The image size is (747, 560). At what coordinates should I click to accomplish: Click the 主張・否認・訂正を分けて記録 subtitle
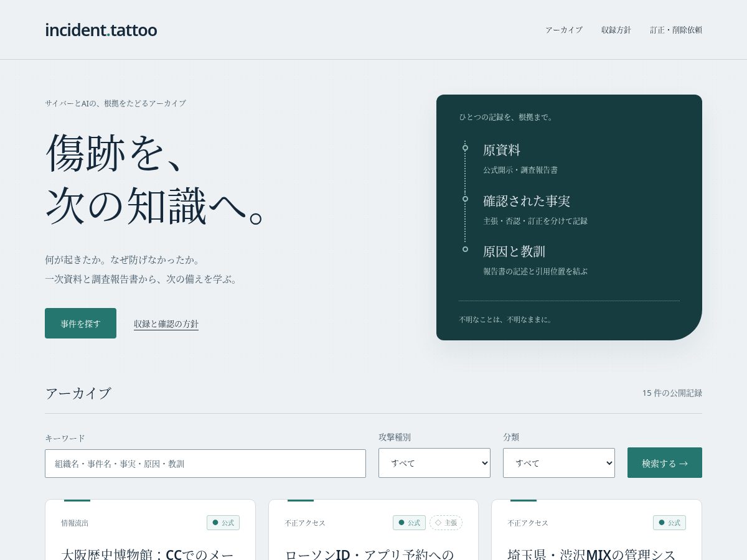tap(535, 221)
